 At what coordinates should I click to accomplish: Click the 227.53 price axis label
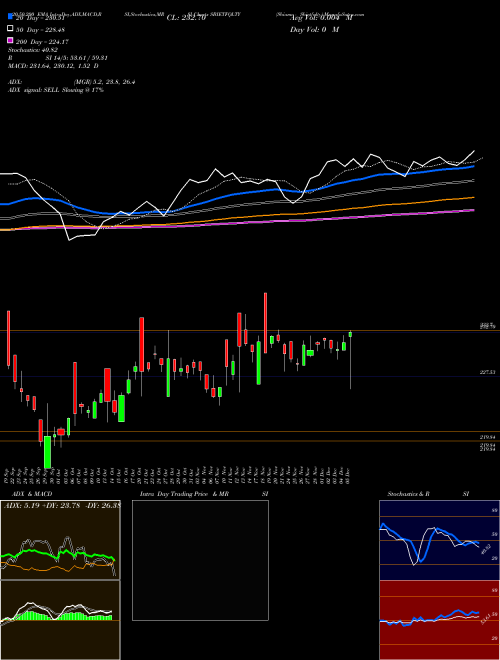click(487, 373)
